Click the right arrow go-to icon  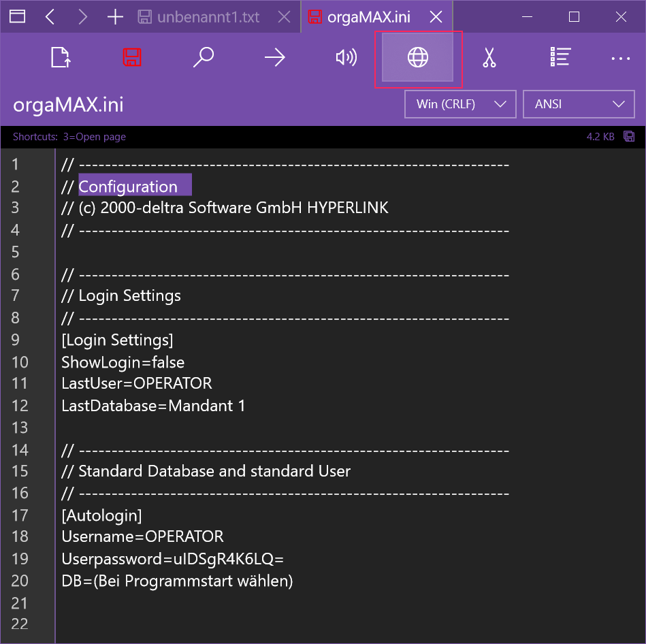275,57
